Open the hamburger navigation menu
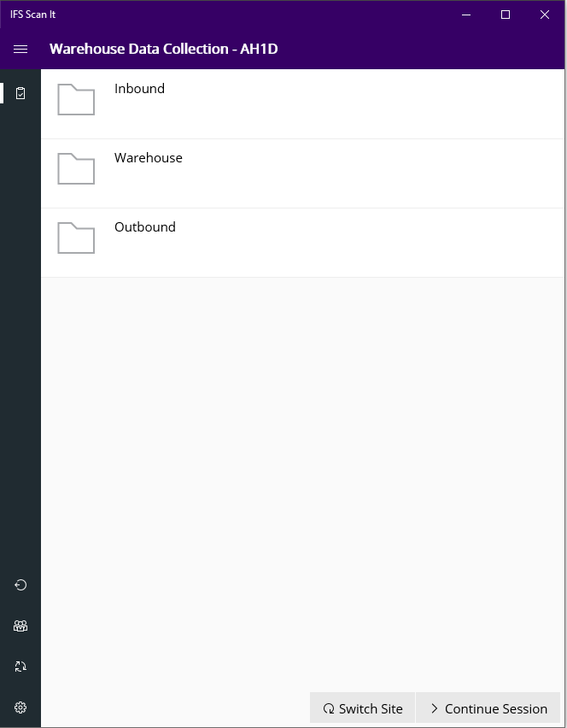 pos(20,50)
